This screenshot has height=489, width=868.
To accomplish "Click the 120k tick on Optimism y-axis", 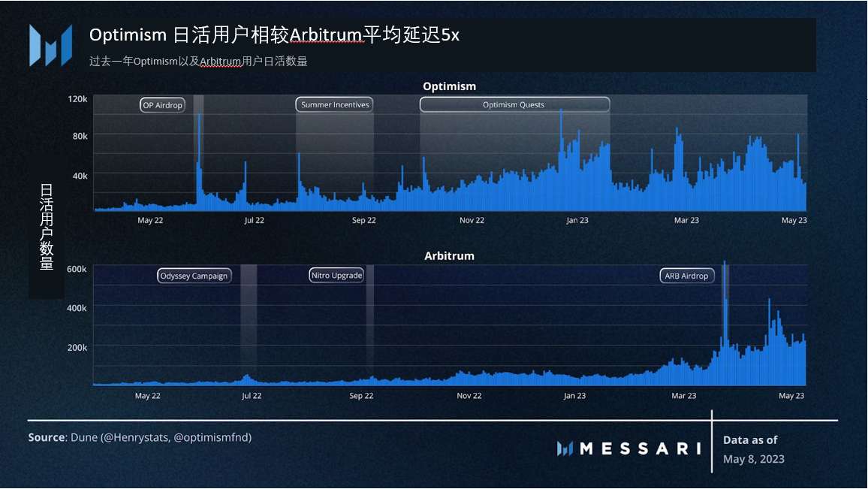I will [x=78, y=99].
